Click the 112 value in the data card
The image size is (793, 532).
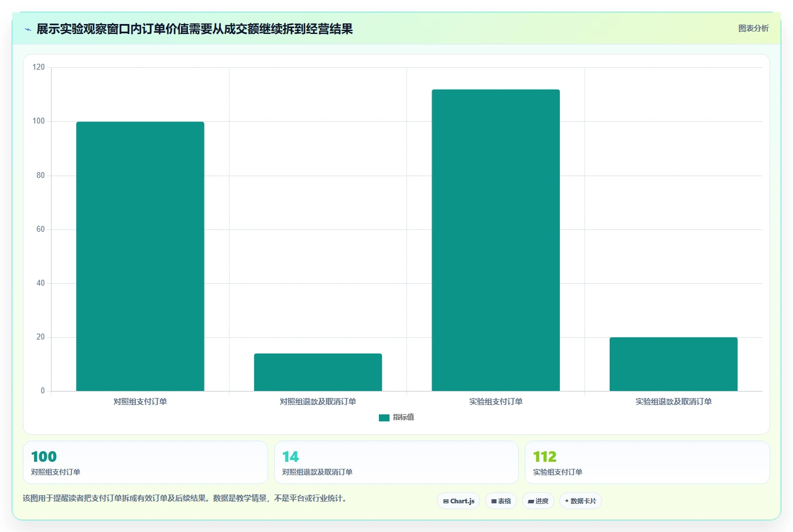pos(545,457)
